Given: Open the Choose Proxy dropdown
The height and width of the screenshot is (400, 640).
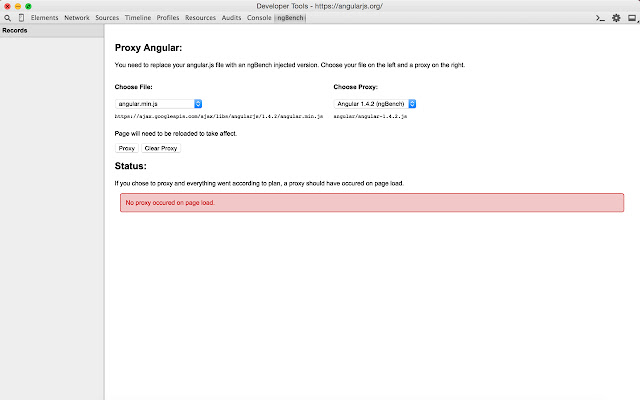Looking at the screenshot, I should pos(375,103).
